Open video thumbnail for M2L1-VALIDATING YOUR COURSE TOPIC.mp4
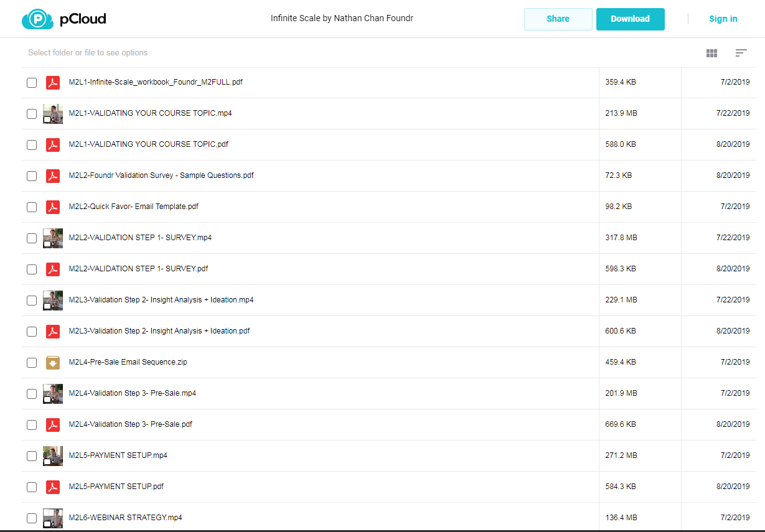 coord(53,114)
